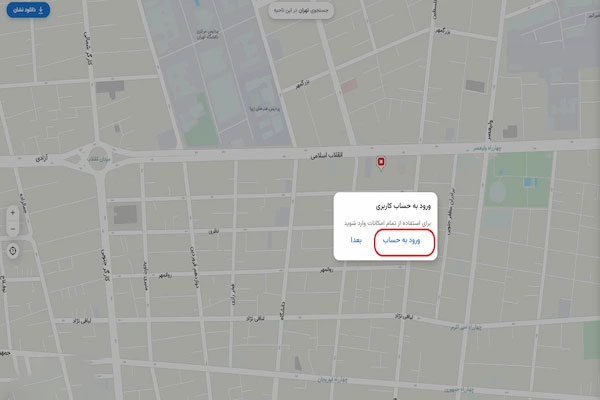This screenshot has width=600, height=400.
Task: Zoom in with the plus icon
Action: (x=13, y=212)
